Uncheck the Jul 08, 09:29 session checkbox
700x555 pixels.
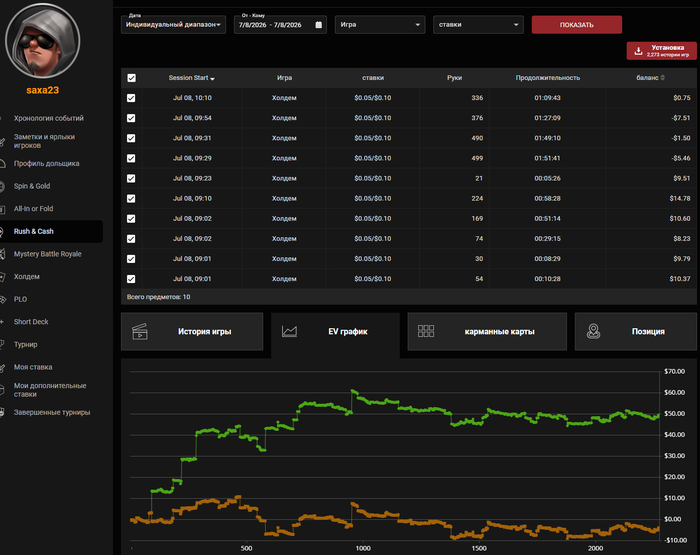coord(131,158)
